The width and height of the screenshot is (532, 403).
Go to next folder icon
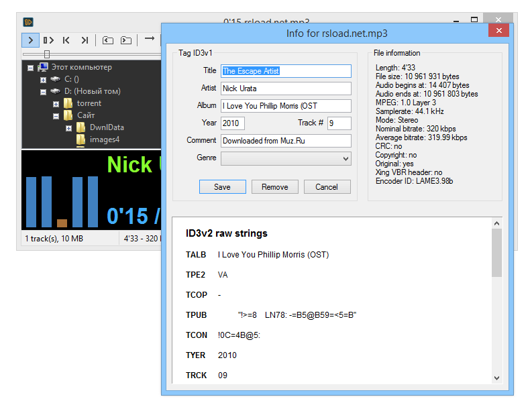(126, 40)
